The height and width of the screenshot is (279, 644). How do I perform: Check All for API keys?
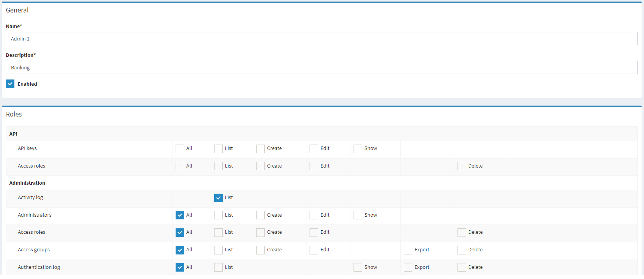(x=180, y=149)
